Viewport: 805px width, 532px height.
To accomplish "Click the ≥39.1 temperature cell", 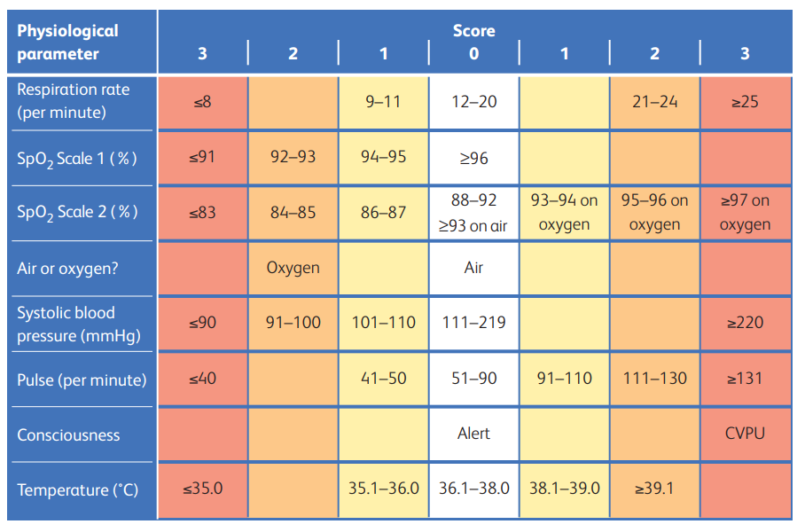I will pyautogui.click(x=654, y=490).
